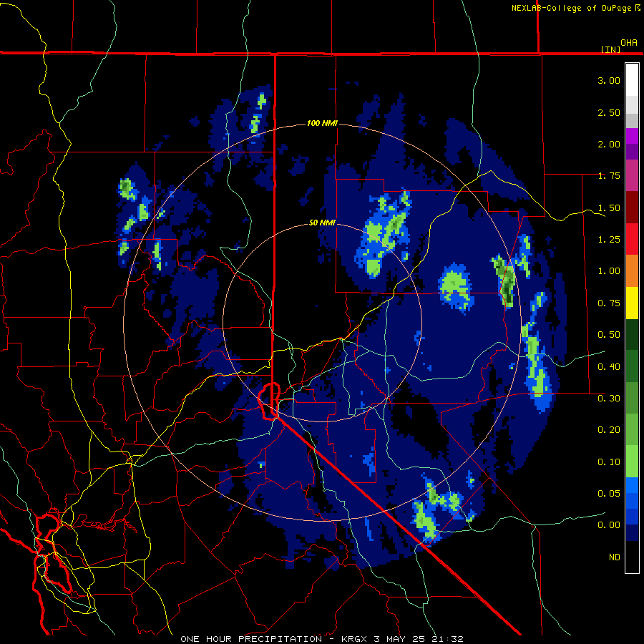
Task: Click the 1.25 legend value
Action: (609, 240)
